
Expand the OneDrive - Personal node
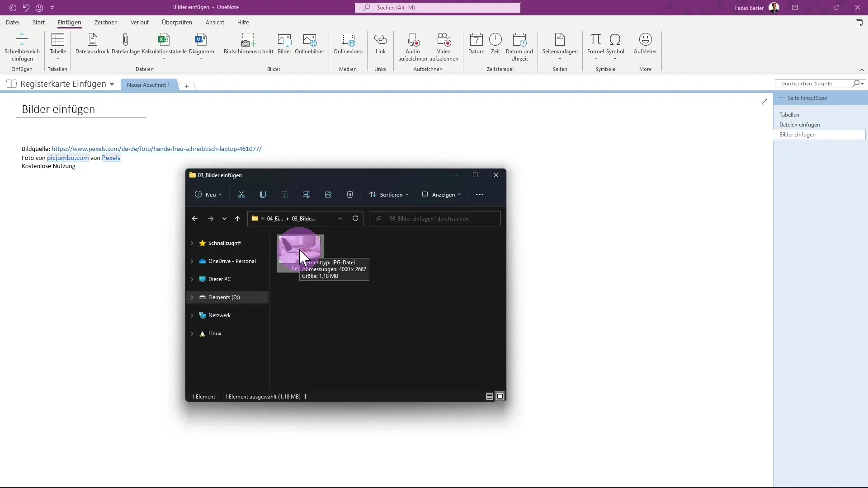pyautogui.click(x=192, y=261)
